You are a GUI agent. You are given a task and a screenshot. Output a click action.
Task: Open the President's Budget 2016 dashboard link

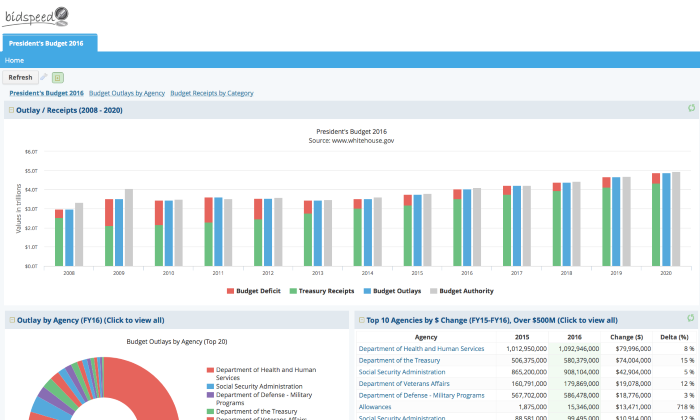(x=46, y=93)
